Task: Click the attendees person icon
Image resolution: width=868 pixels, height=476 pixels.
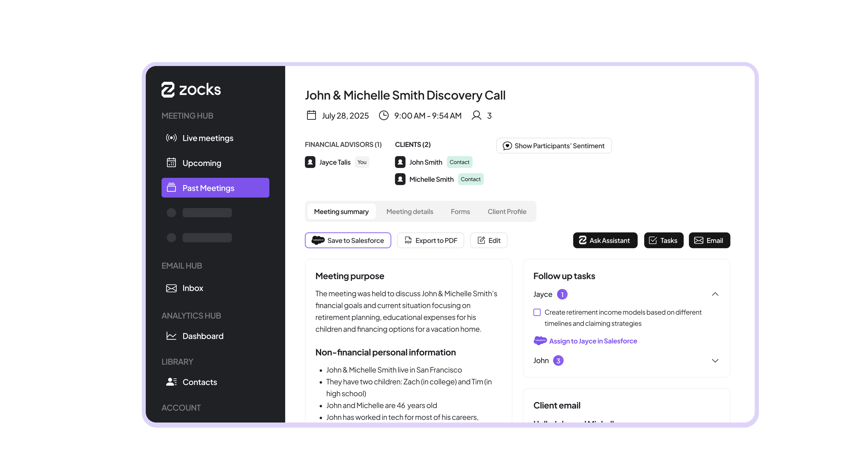Action: tap(477, 115)
